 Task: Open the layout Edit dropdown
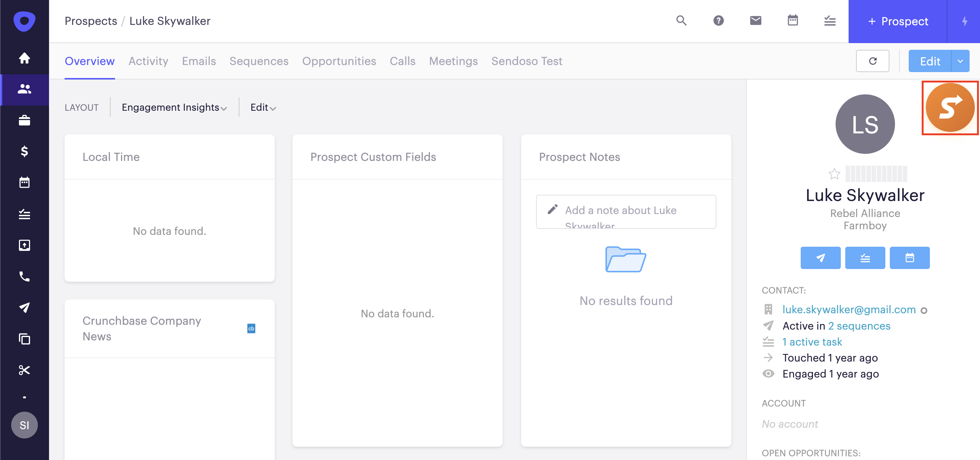[x=263, y=108]
